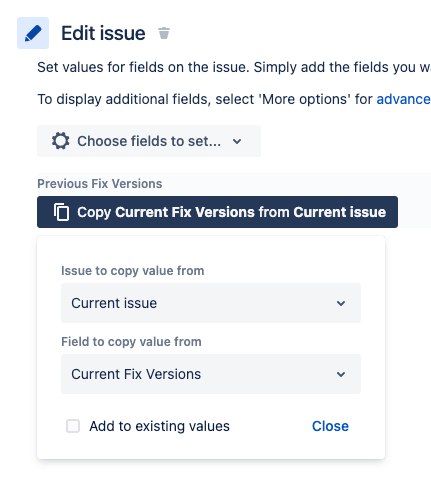Click the chevron in the Current issue select
431x479 pixels.
[341, 303]
